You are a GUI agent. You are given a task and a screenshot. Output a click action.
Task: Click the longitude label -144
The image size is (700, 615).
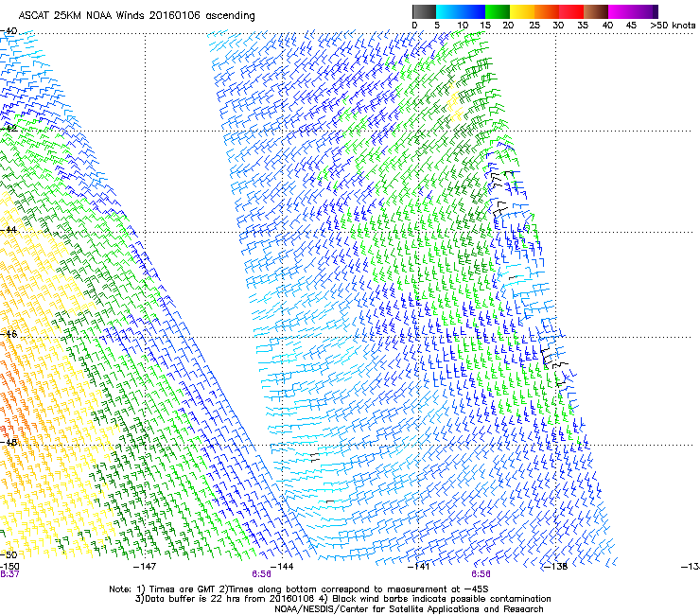282,567
